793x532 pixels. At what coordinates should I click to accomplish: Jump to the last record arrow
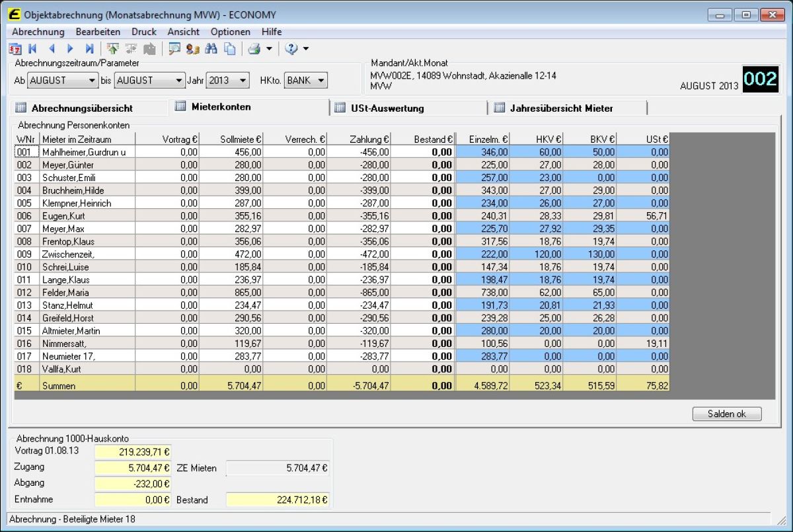[x=89, y=48]
